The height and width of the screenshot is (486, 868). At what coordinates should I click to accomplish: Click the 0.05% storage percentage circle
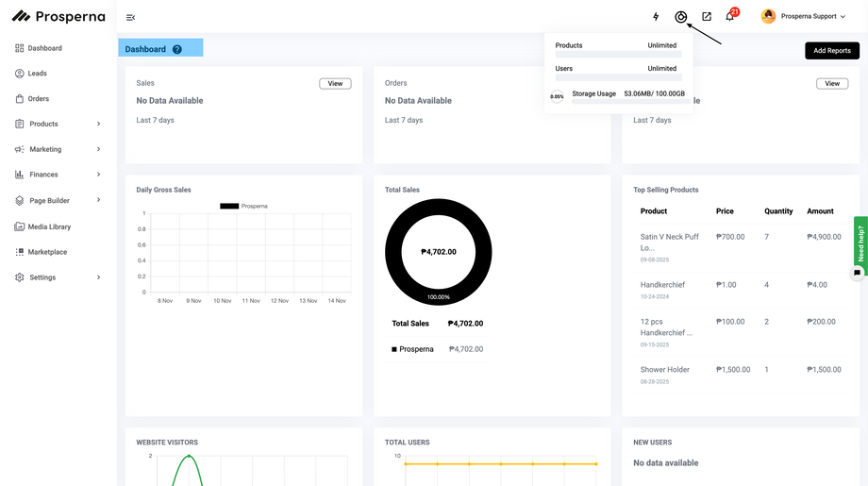(x=557, y=96)
